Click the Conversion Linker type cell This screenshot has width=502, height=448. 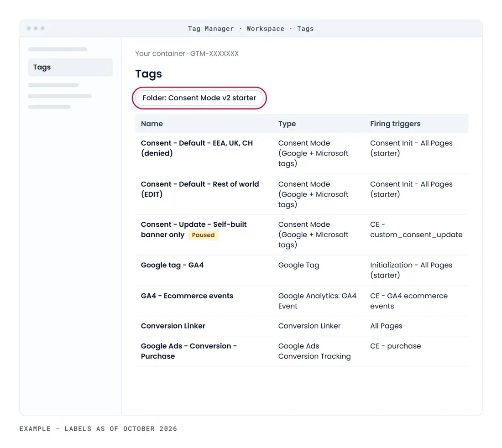click(x=309, y=326)
